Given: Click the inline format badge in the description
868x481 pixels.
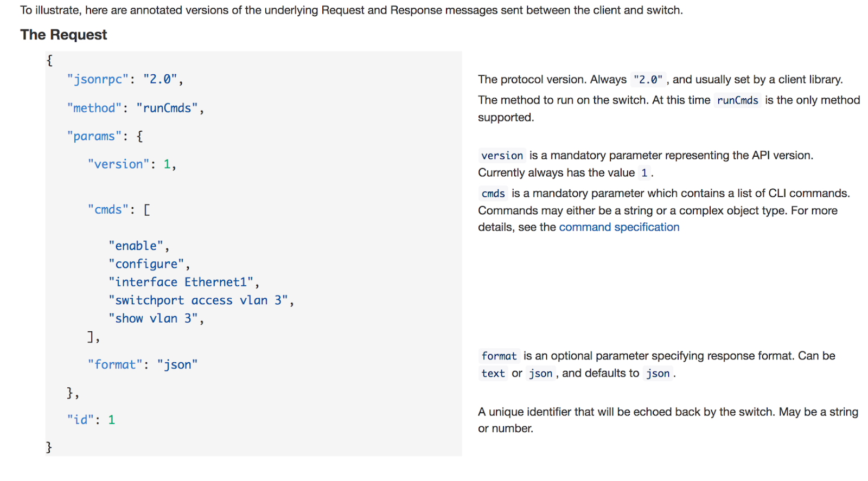Looking at the screenshot, I should click(499, 356).
